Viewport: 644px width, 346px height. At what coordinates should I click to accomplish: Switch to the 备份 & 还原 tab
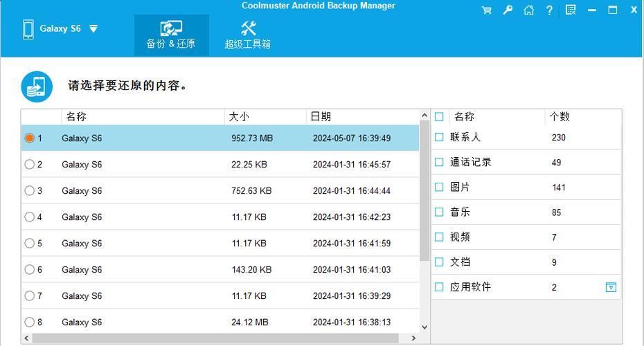tap(171, 35)
